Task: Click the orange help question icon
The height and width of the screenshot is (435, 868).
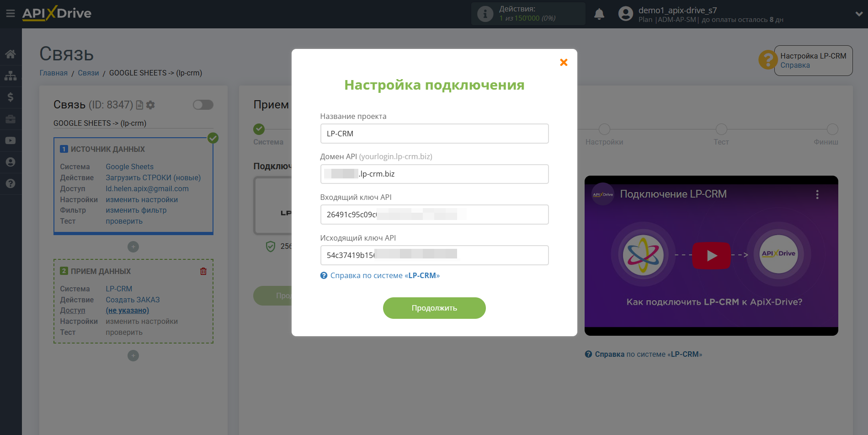Action: (x=768, y=60)
